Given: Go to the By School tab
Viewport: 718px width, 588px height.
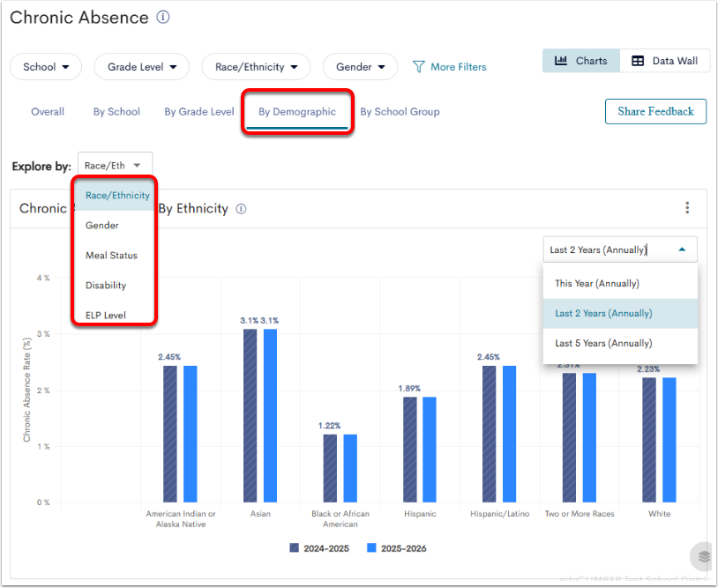Looking at the screenshot, I should click(116, 112).
